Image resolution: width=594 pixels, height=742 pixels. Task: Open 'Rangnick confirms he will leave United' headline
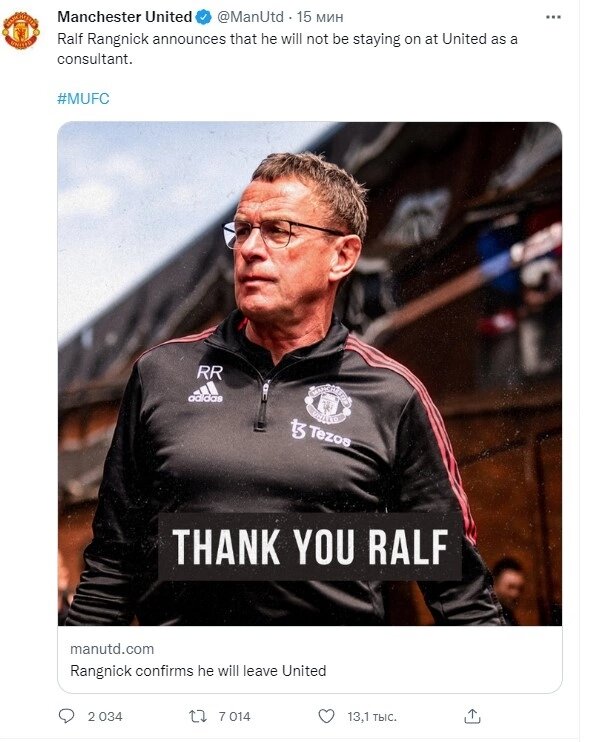click(x=198, y=671)
